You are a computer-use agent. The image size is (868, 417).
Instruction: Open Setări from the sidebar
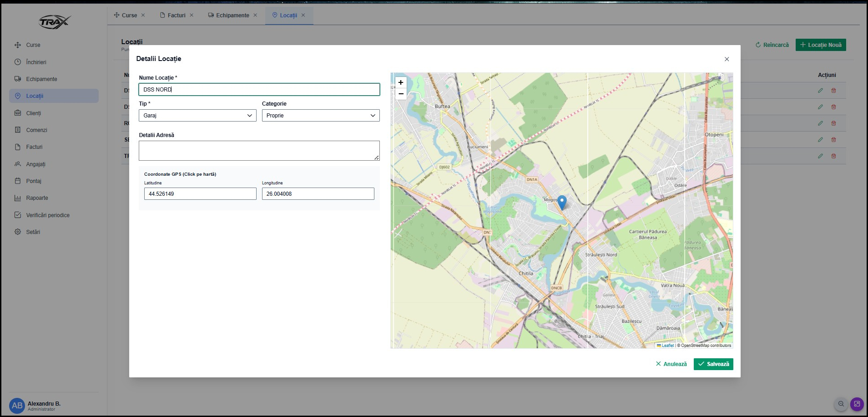click(x=33, y=232)
